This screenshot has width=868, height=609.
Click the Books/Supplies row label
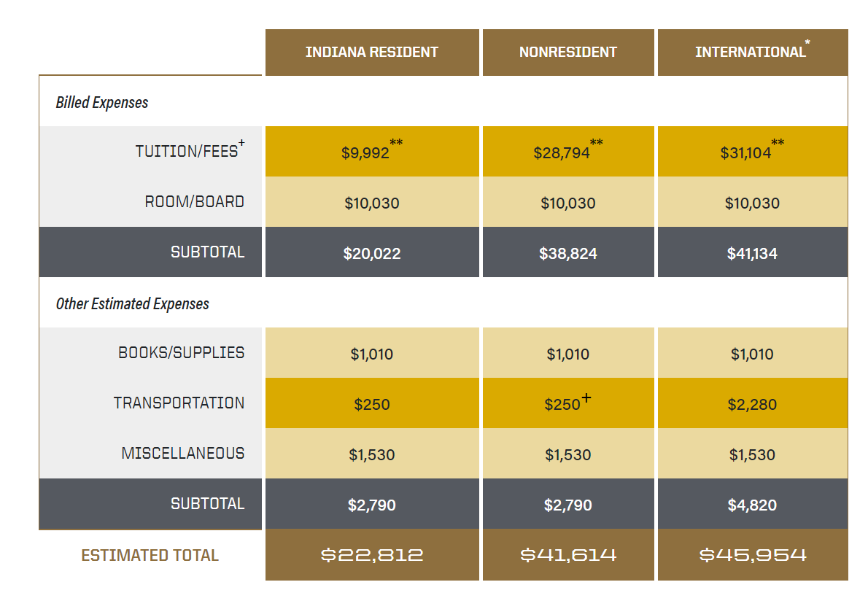coord(181,353)
